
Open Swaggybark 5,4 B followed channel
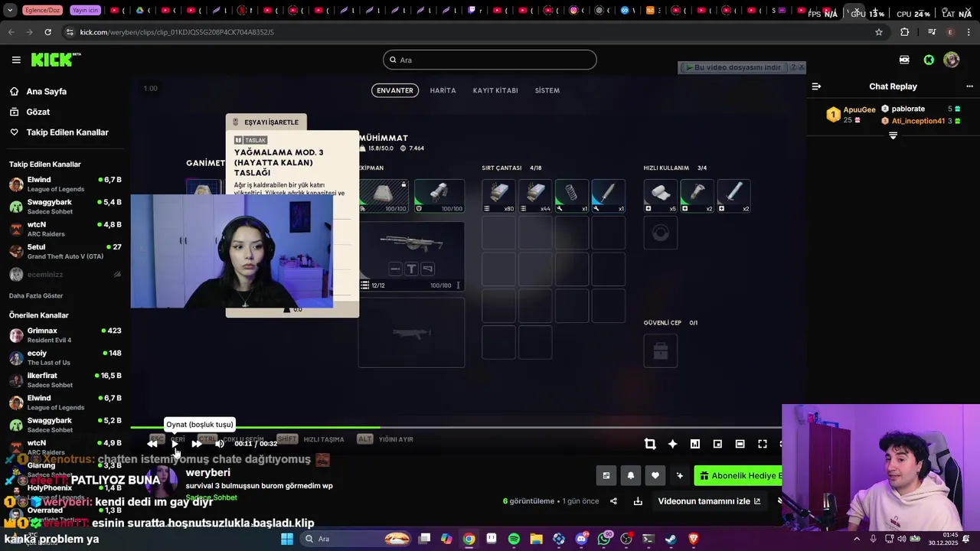[65, 207]
